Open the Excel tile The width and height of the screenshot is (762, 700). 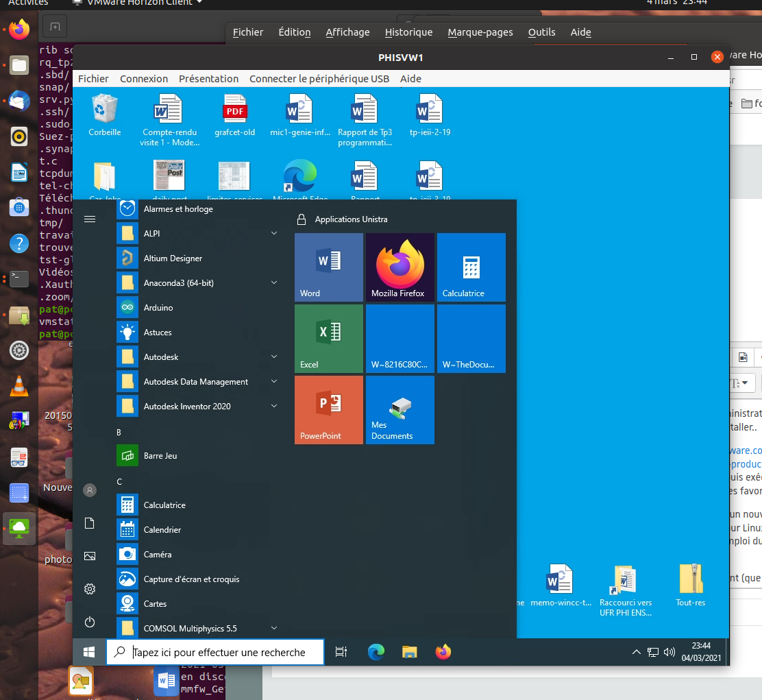pos(328,339)
